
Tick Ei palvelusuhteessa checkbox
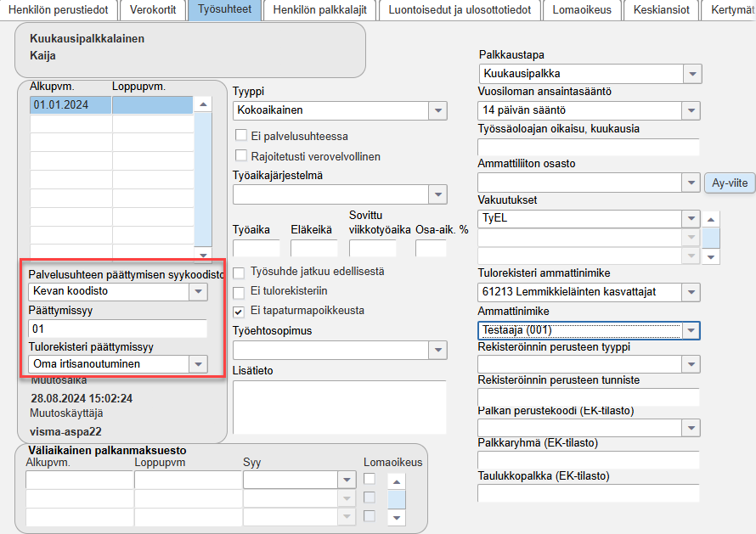240,136
